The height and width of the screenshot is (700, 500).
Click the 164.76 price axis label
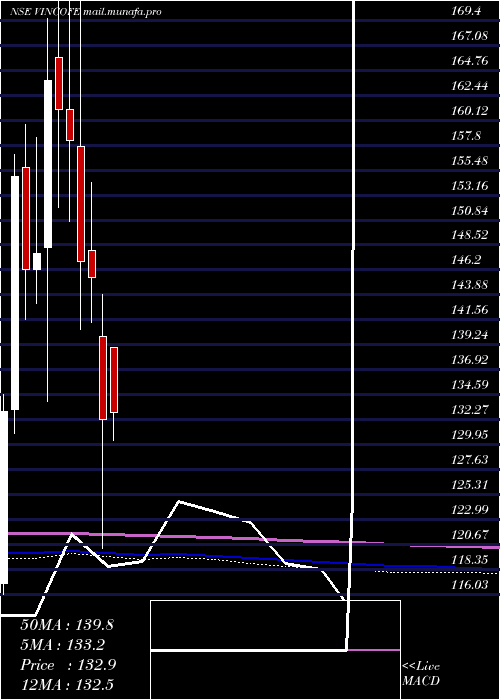coord(470,61)
